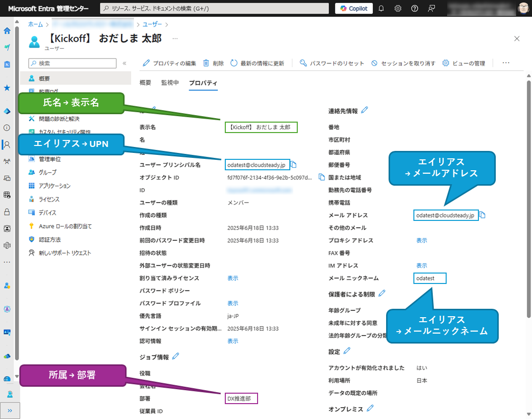This screenshot has width=532, height=419.
Task: Go to Home icon in left rail
Action: pyautogui.click(x=7, y=31)
